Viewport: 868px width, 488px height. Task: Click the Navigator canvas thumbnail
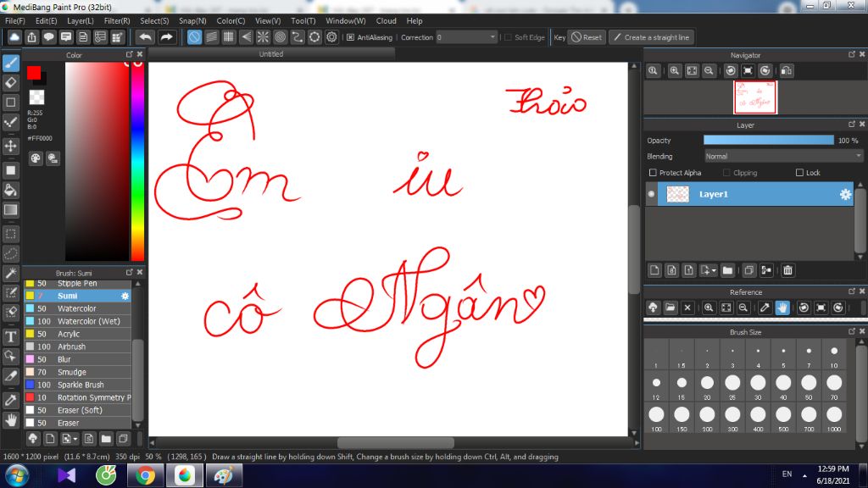point(755,97)
